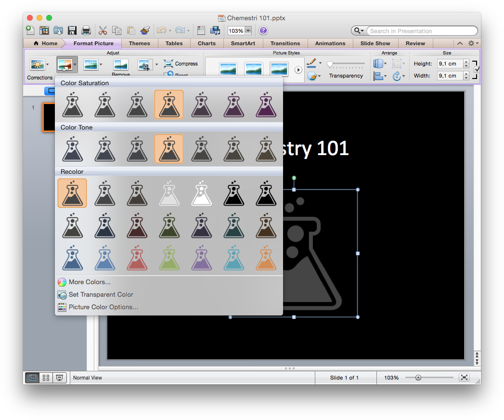Click the Rotate icon in Arrange

[396, 76]
